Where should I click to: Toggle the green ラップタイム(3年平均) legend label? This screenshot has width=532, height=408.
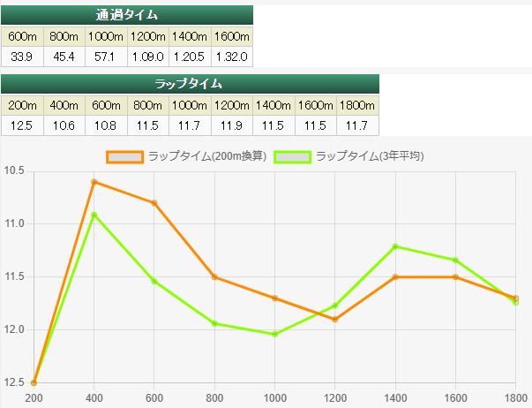click(x=370, y=156)
